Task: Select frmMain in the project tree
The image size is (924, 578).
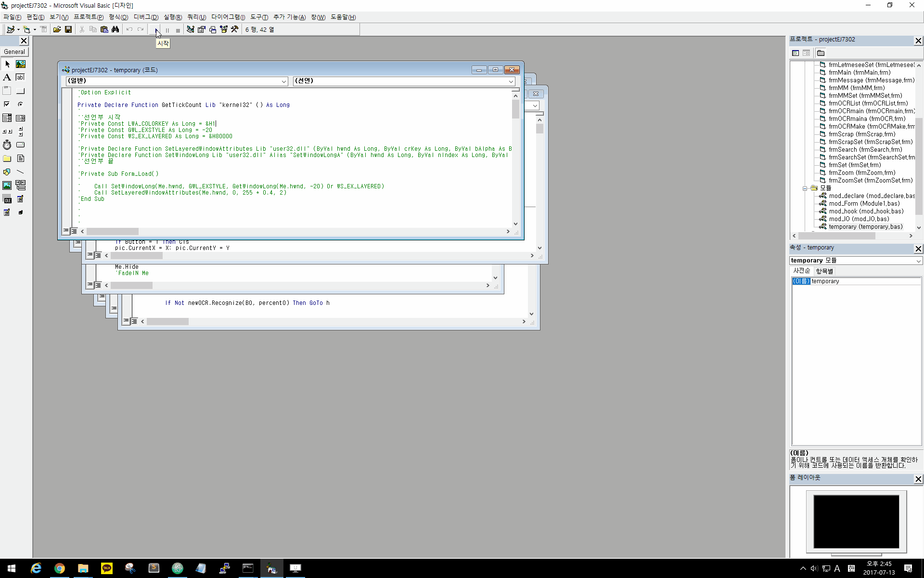Action: pos(860,73)
